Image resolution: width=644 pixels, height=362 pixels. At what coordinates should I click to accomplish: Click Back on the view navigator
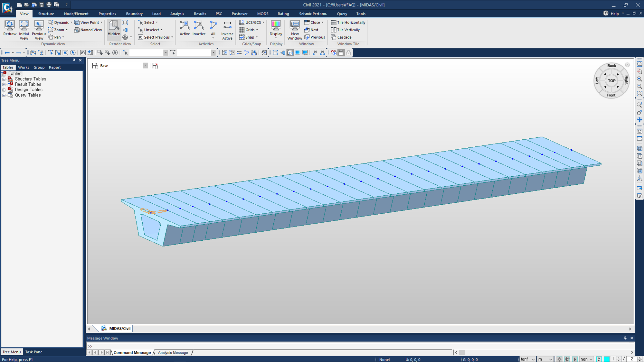pyautogui.click(x=611, y=66)
